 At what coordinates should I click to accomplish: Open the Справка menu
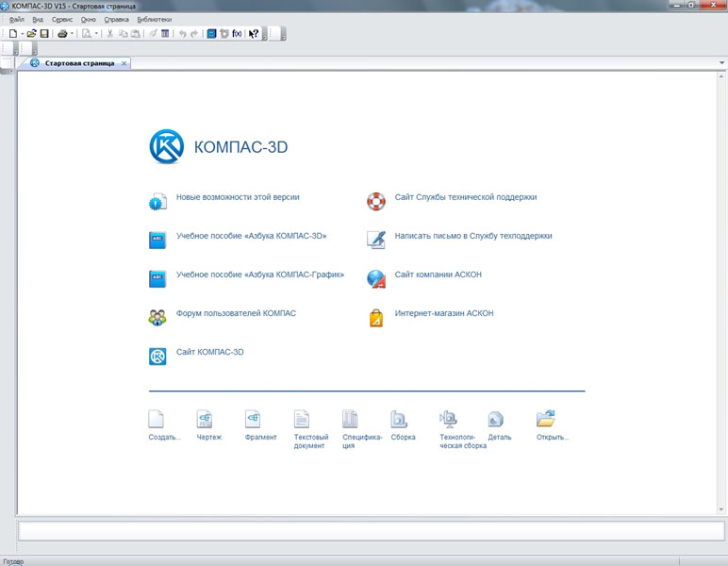click(117, 20)
